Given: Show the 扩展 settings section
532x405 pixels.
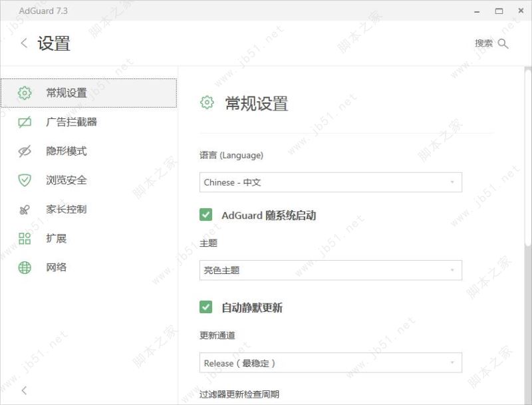Looking at the screenshot, I should 89,239.
